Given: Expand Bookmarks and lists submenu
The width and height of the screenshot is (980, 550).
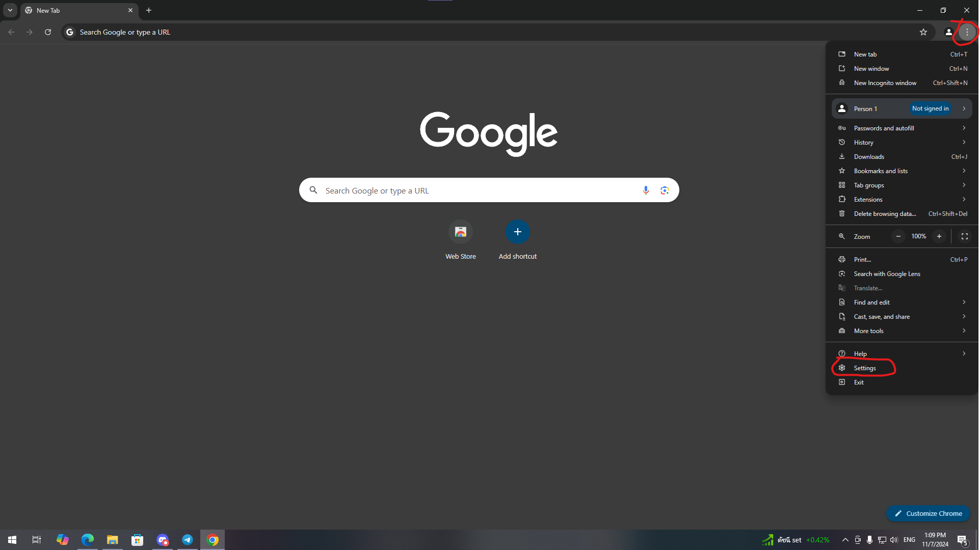Looking at the screenshot, I should tap(903, 171).
